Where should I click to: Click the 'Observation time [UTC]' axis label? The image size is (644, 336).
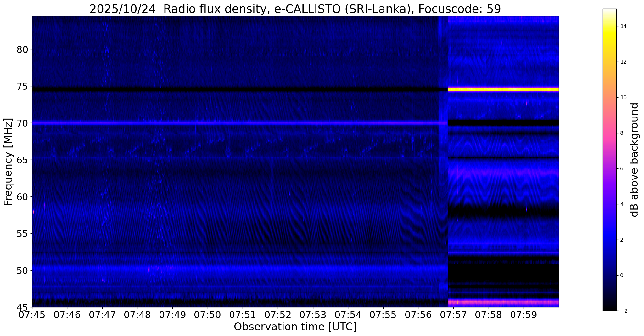coord(295,327)
